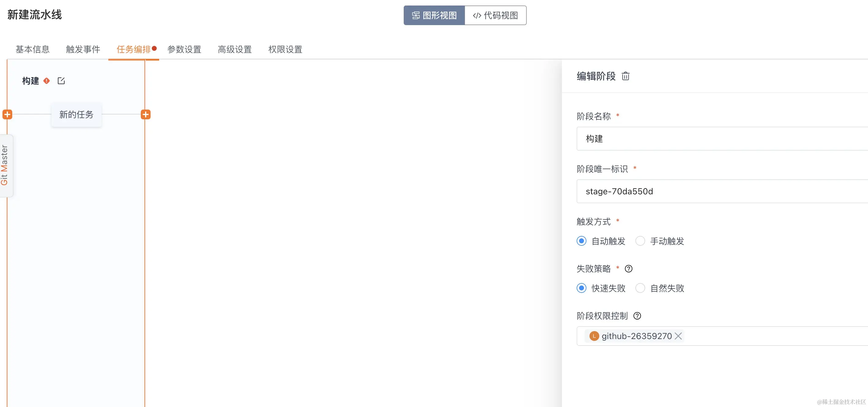Expand the Git Master side panel tab
Image resolution: width=868 pixels, height=407 pixels.
5,165
